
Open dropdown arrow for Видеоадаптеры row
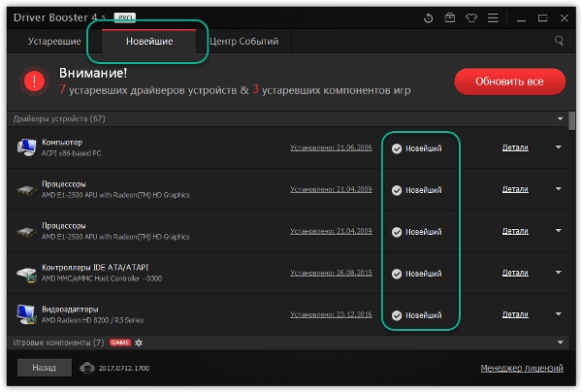click(559, 314)
